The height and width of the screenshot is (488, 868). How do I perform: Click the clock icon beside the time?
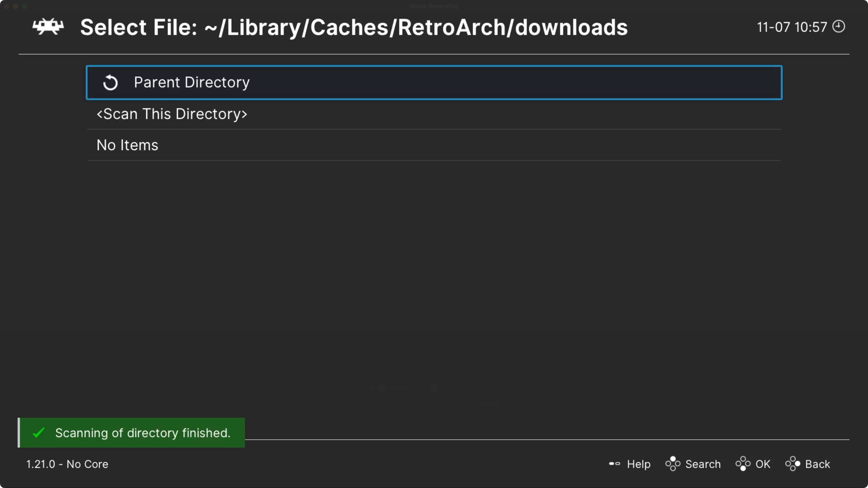pos(839,26)
